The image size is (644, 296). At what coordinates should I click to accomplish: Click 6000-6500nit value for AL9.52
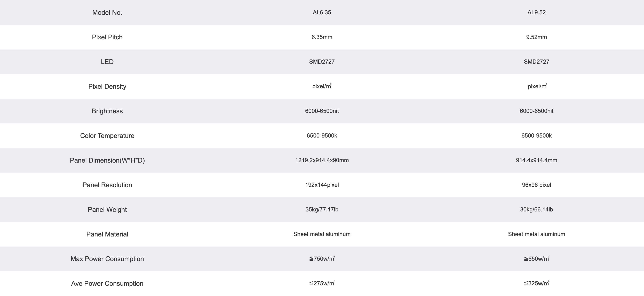tap(537, 111)
